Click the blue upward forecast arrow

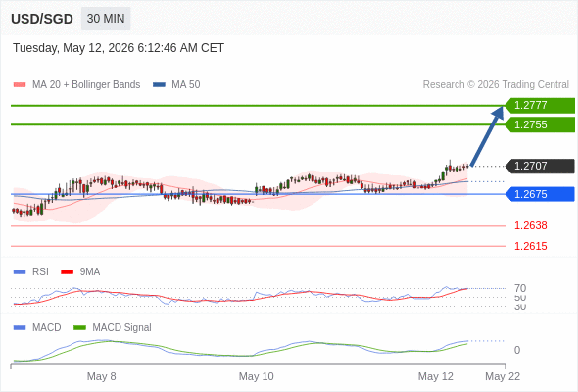tap(487, 135)
